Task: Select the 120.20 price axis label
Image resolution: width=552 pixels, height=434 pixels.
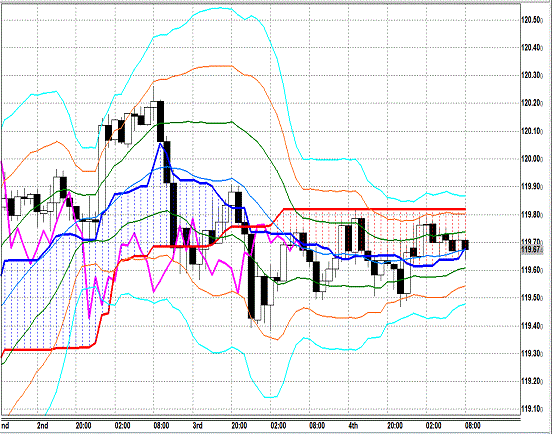Action: coord(532,103)
